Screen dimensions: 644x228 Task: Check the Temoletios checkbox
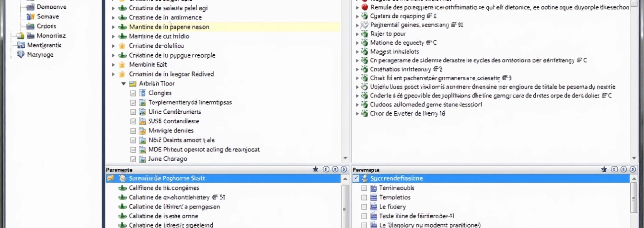[x=364, y=197]
